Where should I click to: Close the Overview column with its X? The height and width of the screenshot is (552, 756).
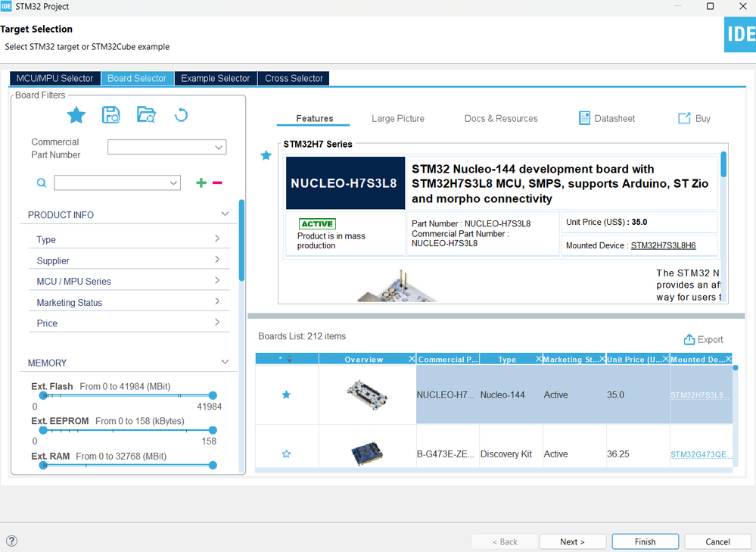[x=411, y=359]
